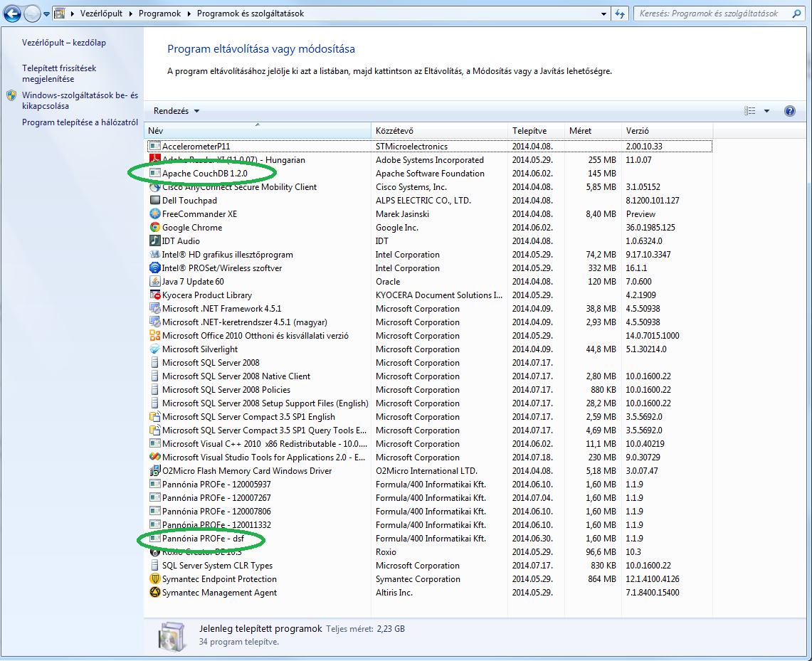Click the Intel PROSet/Wireless szoftver icon
This screenshot has width=812, height=661.
(x=154, y=268)
